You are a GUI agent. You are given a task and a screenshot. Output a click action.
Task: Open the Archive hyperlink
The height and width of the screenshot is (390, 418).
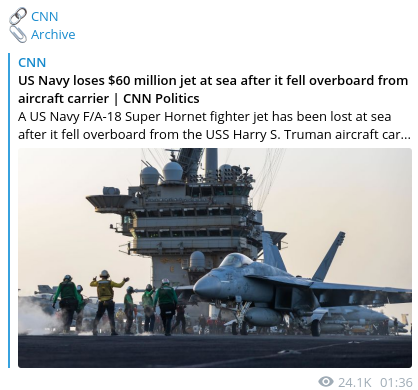pyautogui.click(x=53, y=34)
